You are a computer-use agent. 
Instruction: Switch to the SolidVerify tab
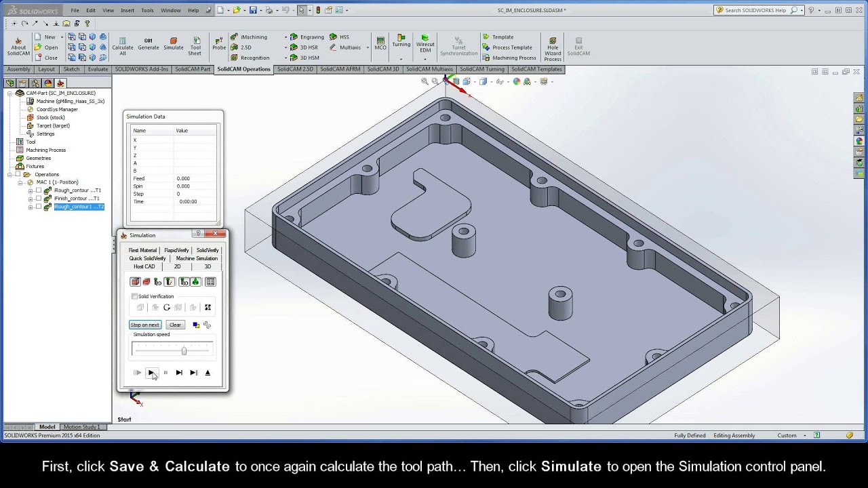208,250
